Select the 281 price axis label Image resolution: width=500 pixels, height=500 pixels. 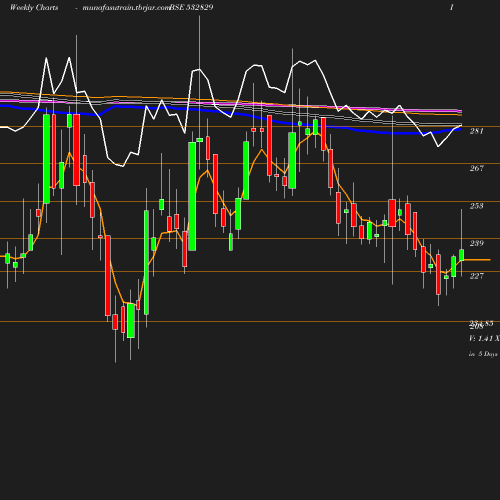pyautogui.click(x=477, y=131)
